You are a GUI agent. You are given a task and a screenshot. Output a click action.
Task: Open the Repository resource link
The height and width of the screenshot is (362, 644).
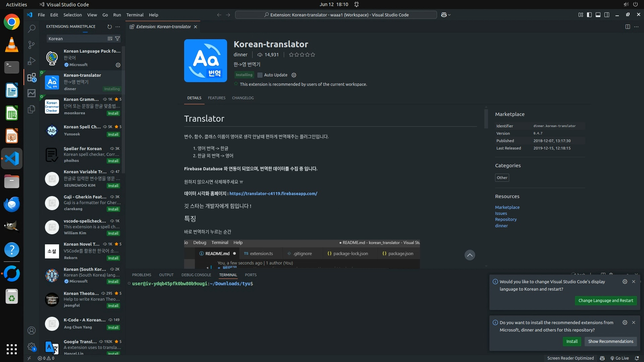click(x=506, y=219)
